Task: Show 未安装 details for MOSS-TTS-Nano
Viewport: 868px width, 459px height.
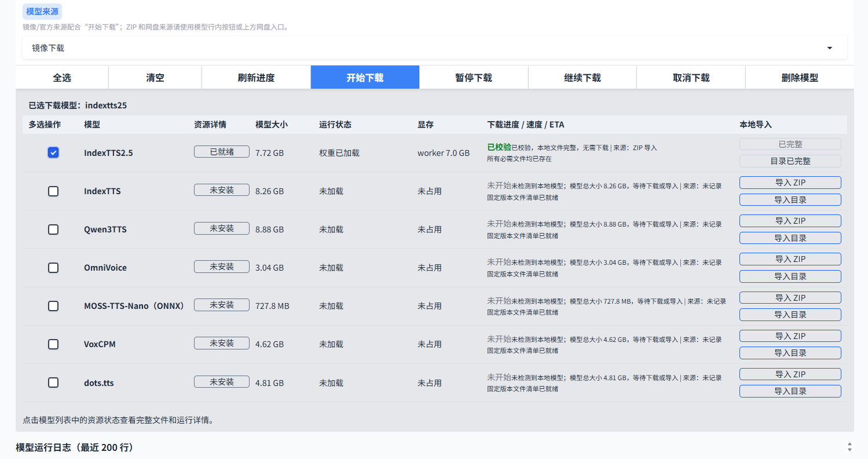Action: [x=222, y=305]
